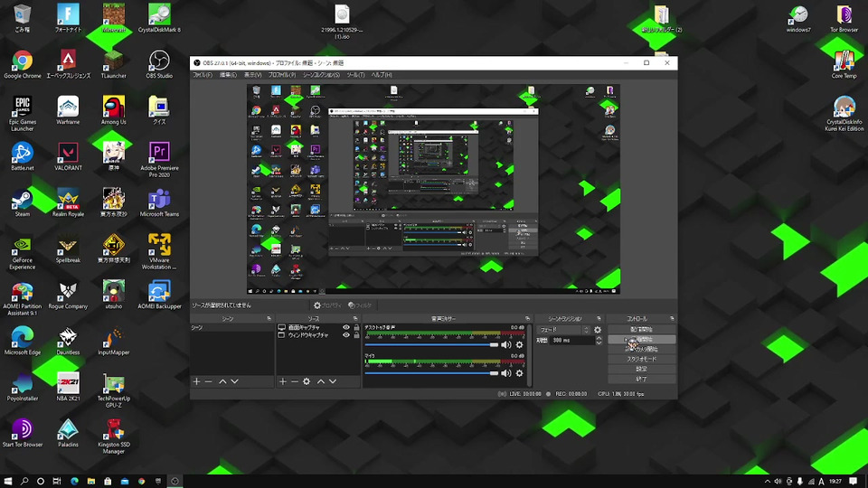Open the Google Chrome desktop icon
The image size is (868, 488).
click(x=22, y=64)
